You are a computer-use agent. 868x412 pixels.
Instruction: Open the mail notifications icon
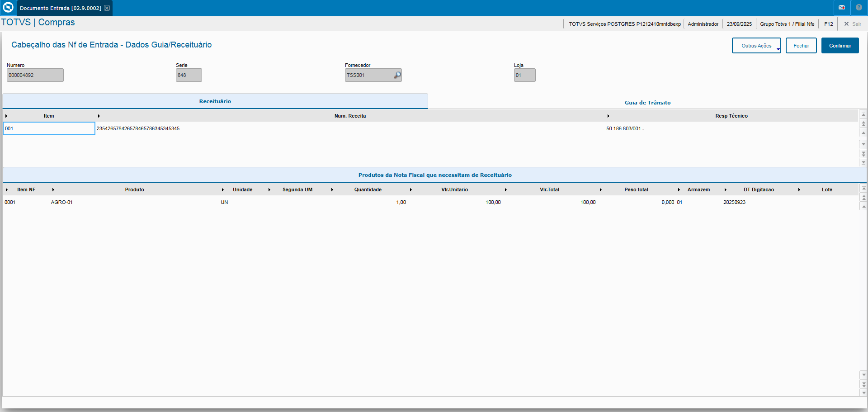click(x=842, y=8)
